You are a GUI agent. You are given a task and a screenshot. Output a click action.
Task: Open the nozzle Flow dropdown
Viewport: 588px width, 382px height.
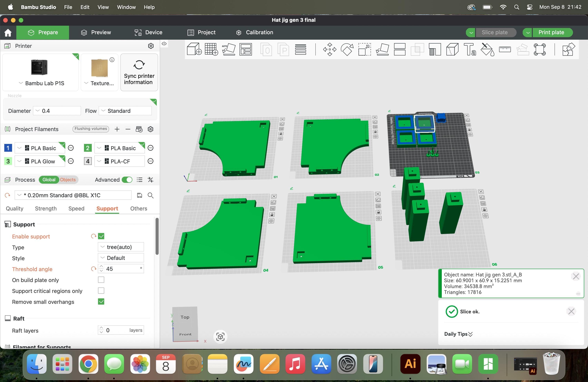(125, 111)
